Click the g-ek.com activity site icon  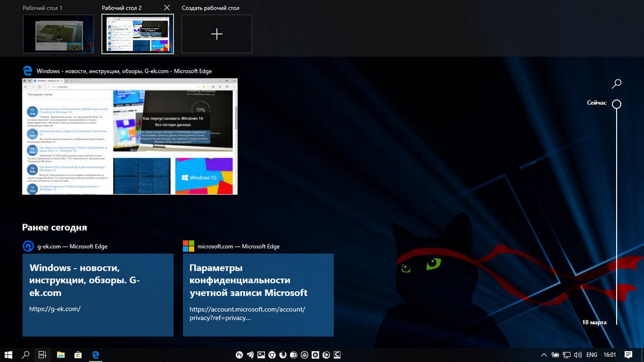[27, 246]
